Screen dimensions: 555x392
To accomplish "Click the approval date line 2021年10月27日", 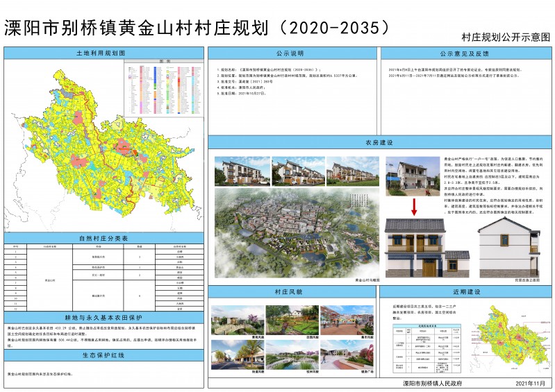I will click(242, 94).
